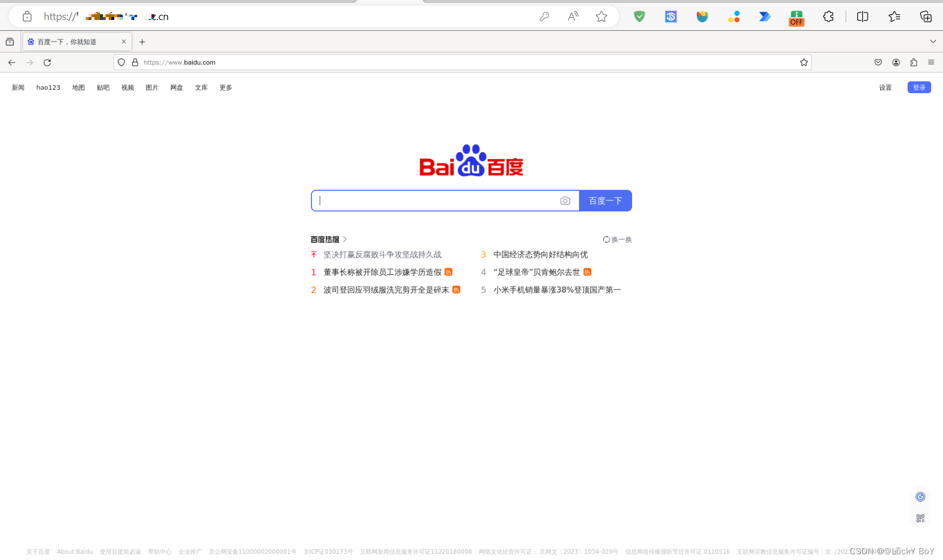
Task: Click the tracking protection shield icon
Action: coord(121,62)
